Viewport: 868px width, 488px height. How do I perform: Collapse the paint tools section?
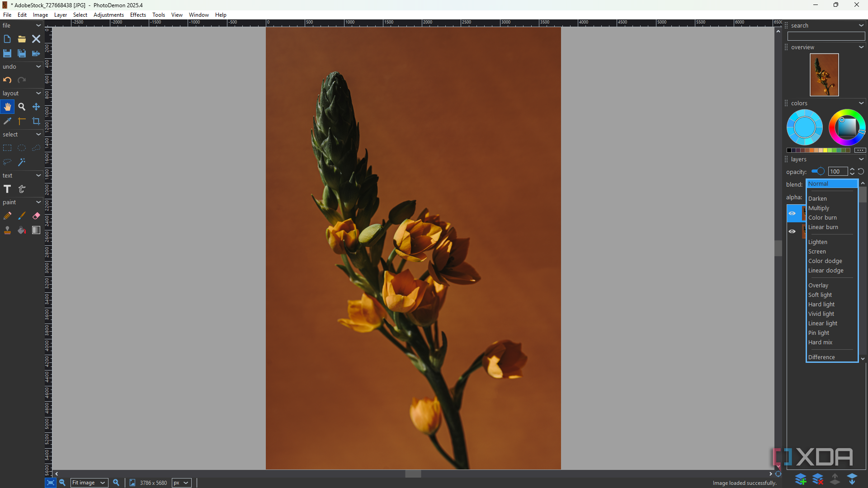(x=38, y=202)
